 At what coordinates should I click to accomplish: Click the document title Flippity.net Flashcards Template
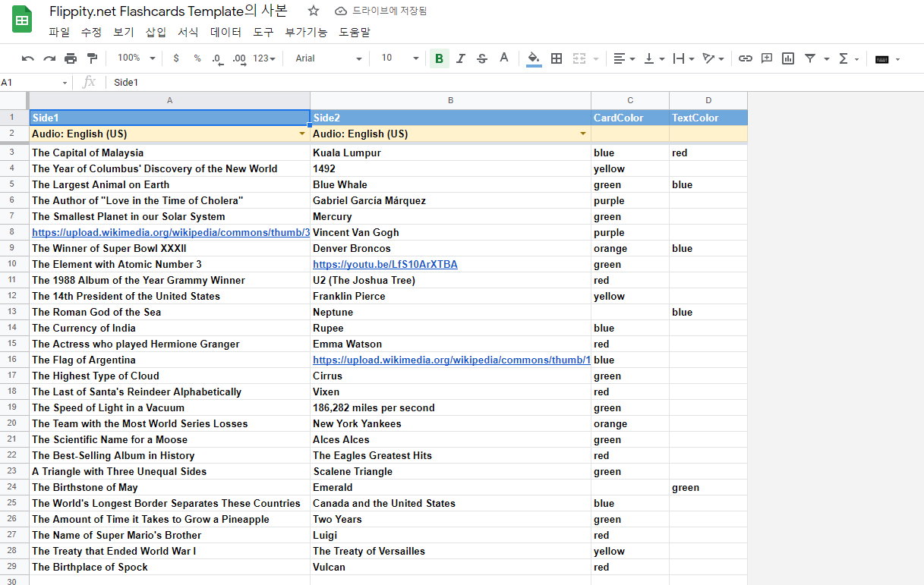168,11
